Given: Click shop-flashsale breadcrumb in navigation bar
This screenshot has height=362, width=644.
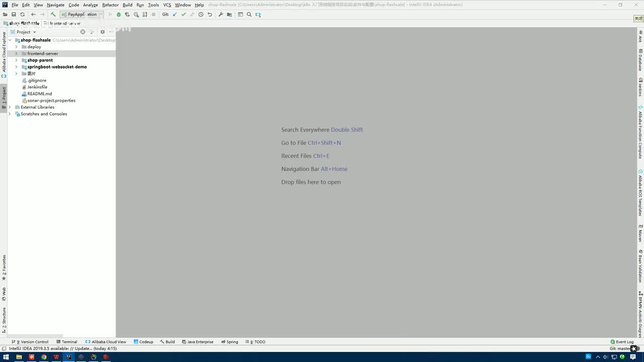Looking at the screenshot, I should tap(21, 23).
